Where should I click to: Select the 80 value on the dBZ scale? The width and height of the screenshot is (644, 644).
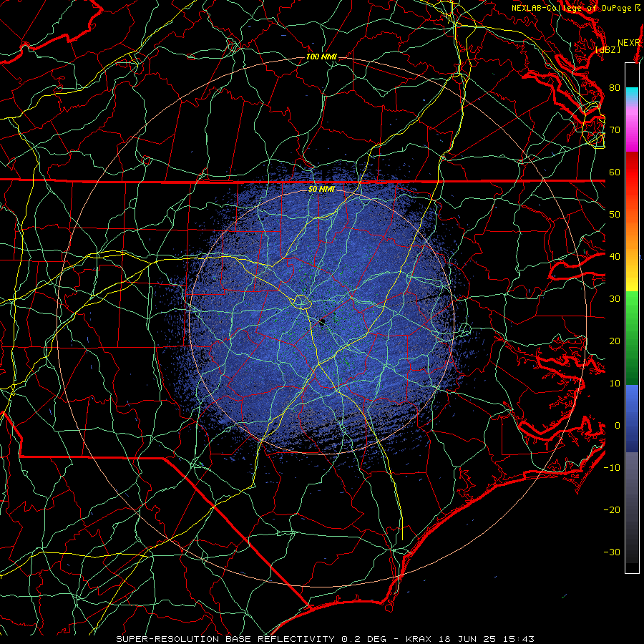click(x=615, y=88)
